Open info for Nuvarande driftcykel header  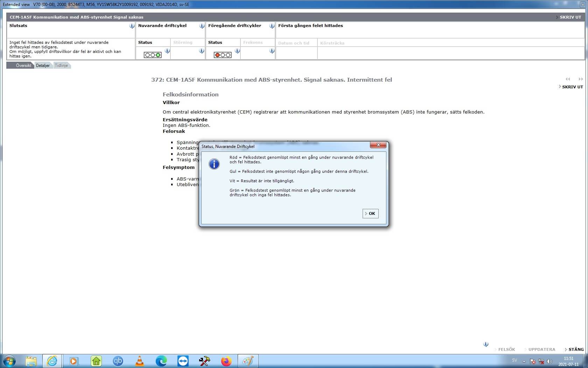pos(202,26)
